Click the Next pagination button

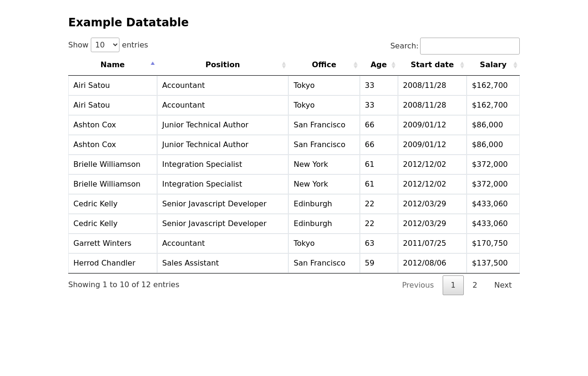click(x=503, y=285)
